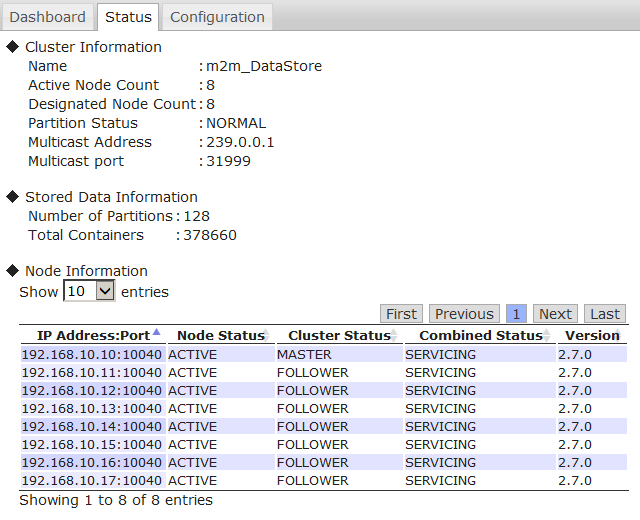Open the Configuration tab
The width and height of the screenshot is (640, 520).
[217, 17]
